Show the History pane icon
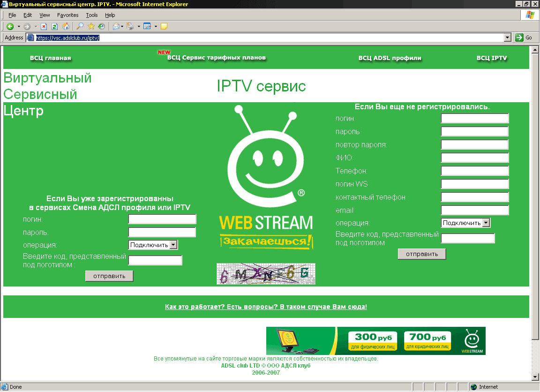 pos(102,27)
